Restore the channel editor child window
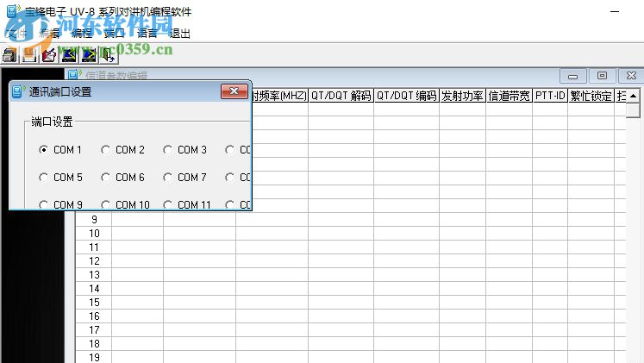The image size is (644, 363). coord(602,76)
